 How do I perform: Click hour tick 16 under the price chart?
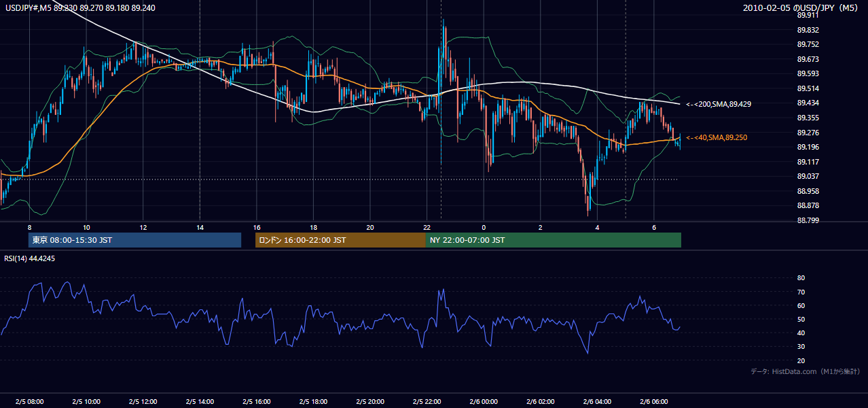coord(256,227)
